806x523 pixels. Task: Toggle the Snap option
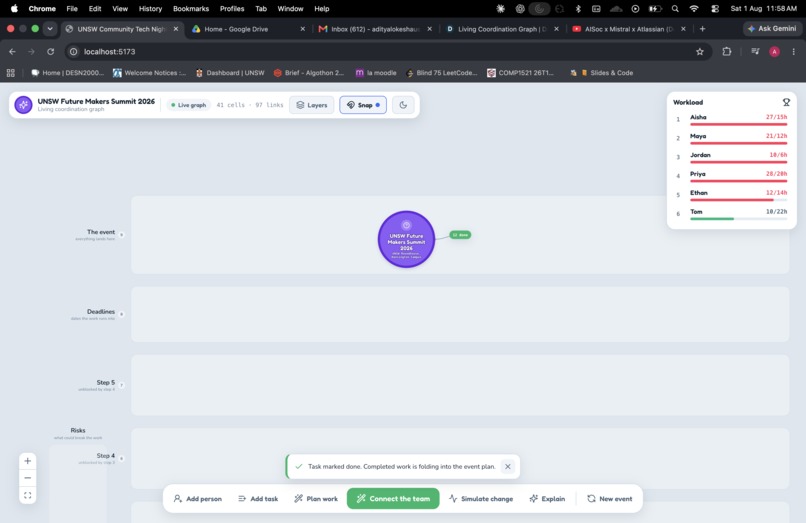coord(363,105)
